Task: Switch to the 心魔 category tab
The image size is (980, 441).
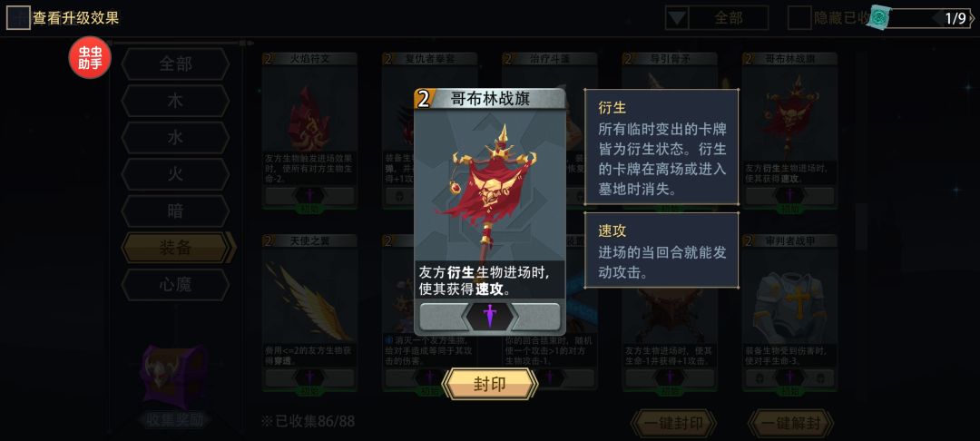Action: [176, 285]
